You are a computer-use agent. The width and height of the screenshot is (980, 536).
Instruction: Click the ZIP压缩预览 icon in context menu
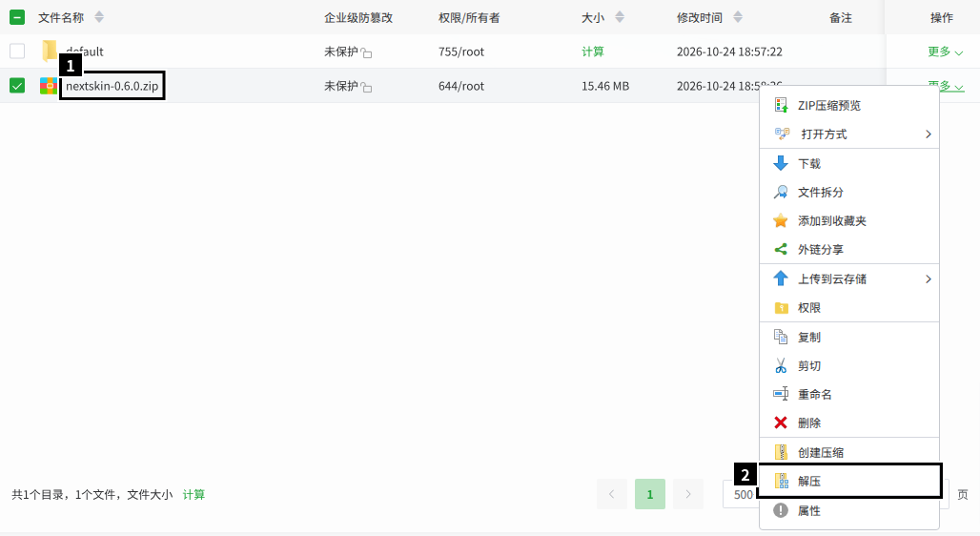click(x=781, y=105)
